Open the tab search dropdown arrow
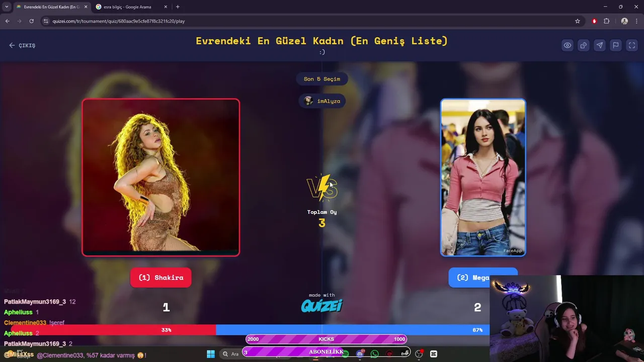Viewport: 644px width, 362px height. coord(7,7)
